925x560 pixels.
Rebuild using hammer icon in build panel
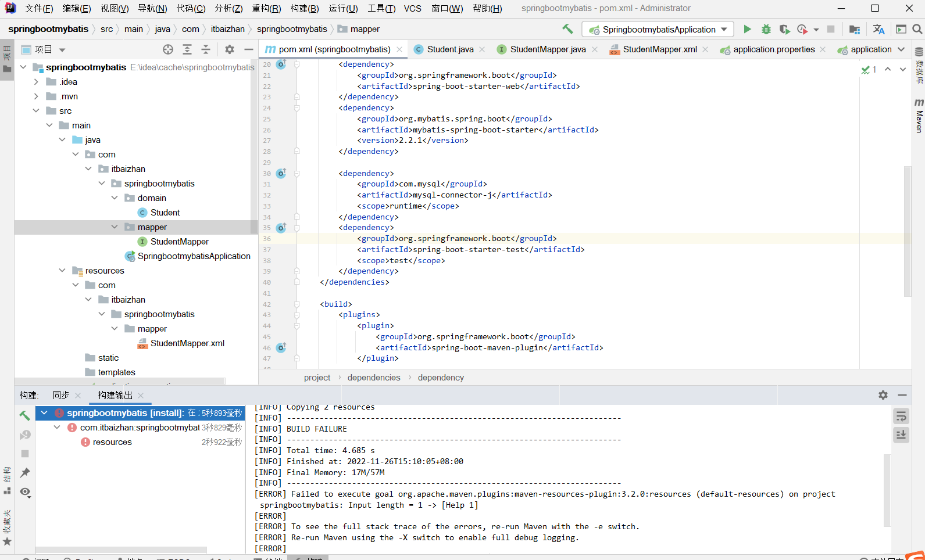tap(24, 415)
